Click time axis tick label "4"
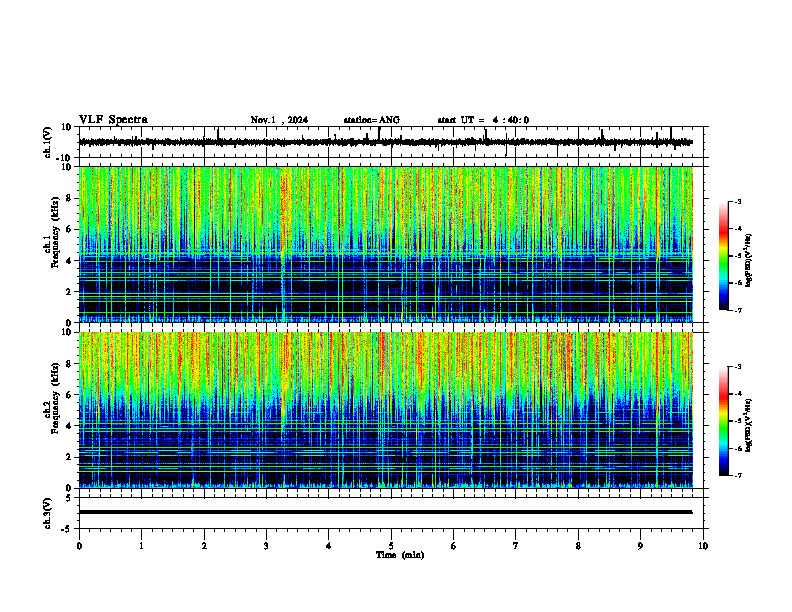Screen dimensions: 792x612 (x=329, y=546)
